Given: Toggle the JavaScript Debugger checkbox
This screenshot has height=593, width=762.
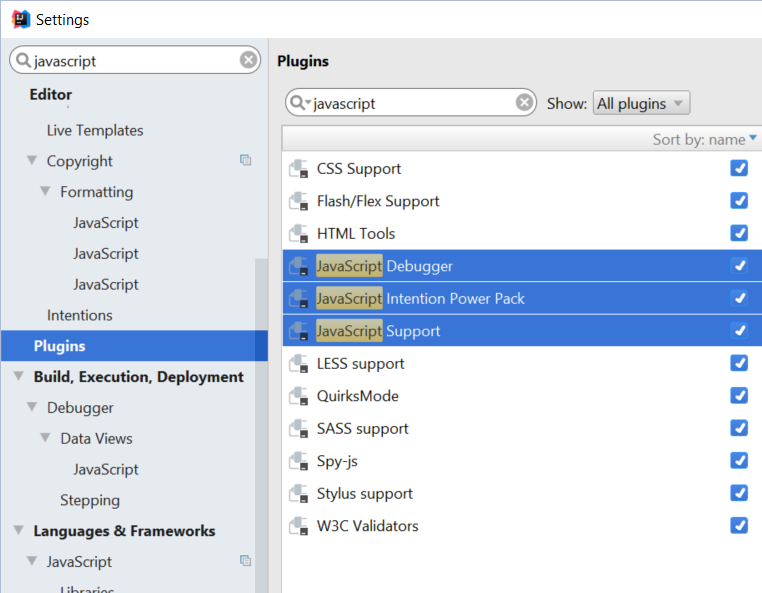Looking at the screenshot, I should (x=739, y=266).
